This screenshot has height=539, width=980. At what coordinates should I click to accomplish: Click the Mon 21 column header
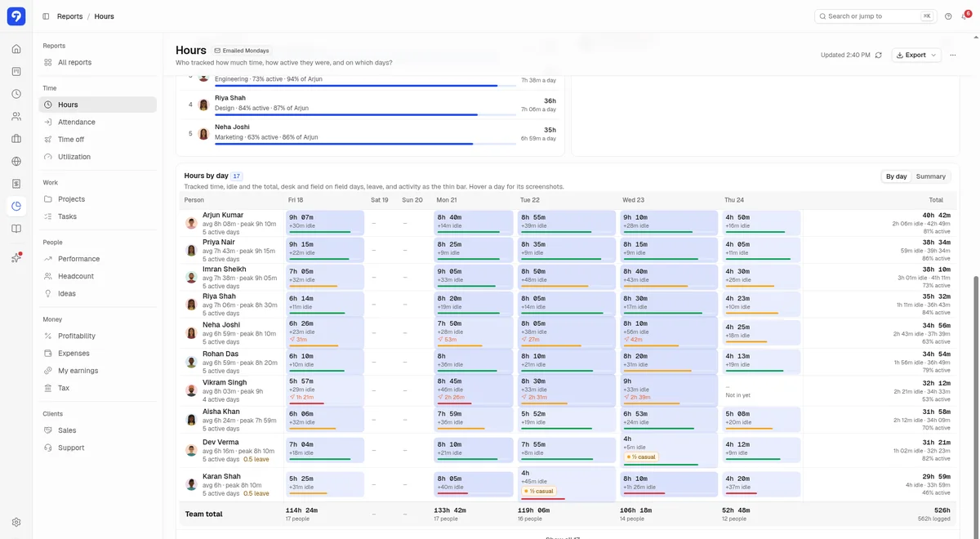tap(447, 200)
